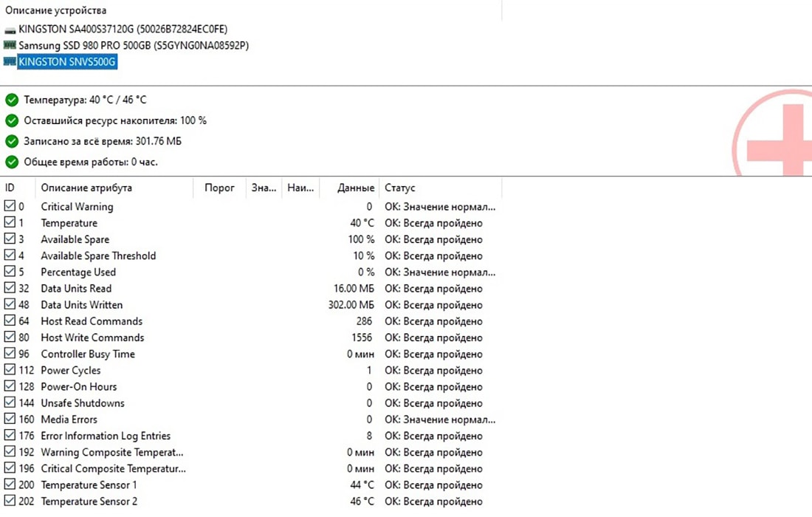
Task: Select the Samsung SSD 980 PRO 500GB drive
Action: coord(134,46)
